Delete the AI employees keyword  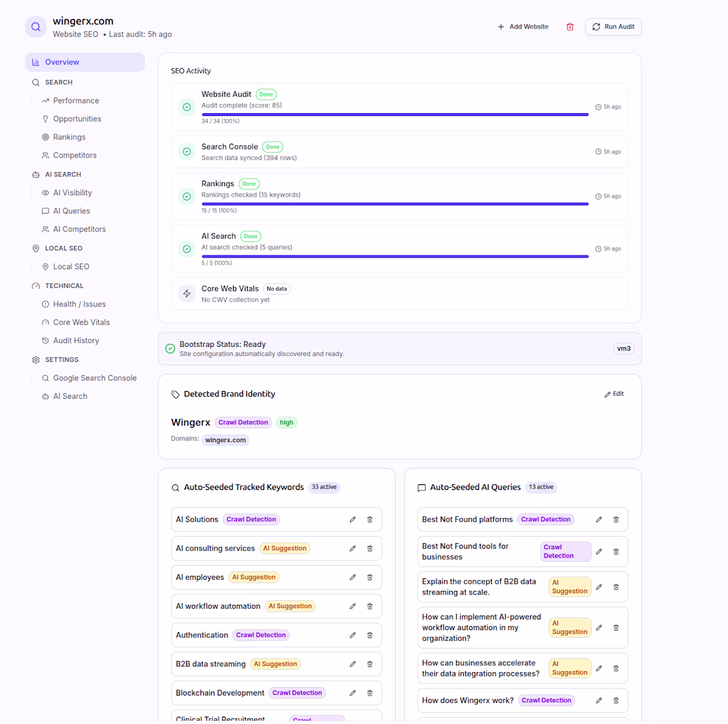(370, 577)
